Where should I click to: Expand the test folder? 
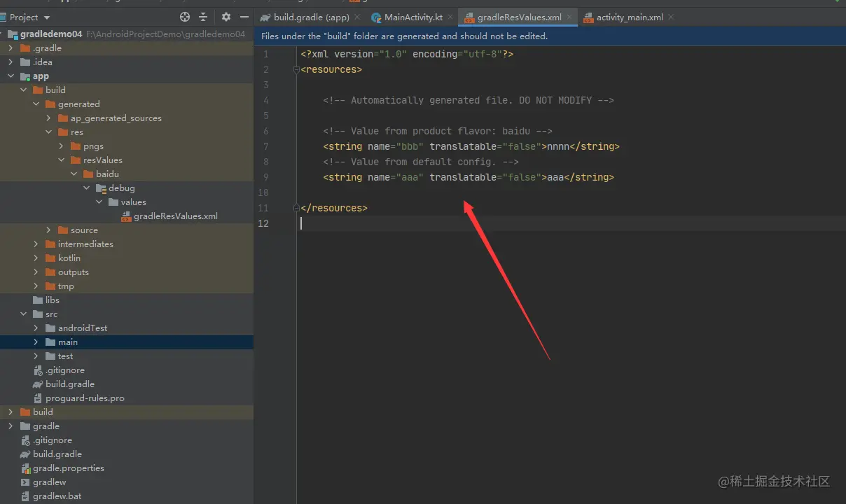(36, 356)
